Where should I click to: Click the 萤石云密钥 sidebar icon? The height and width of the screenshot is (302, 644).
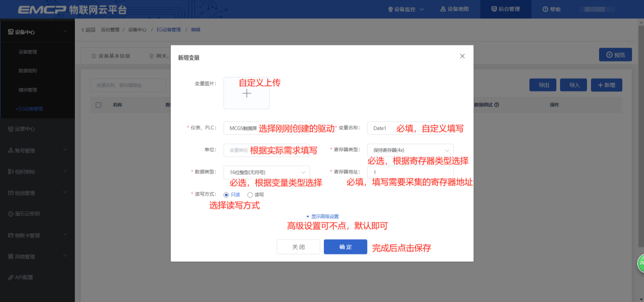11,214
